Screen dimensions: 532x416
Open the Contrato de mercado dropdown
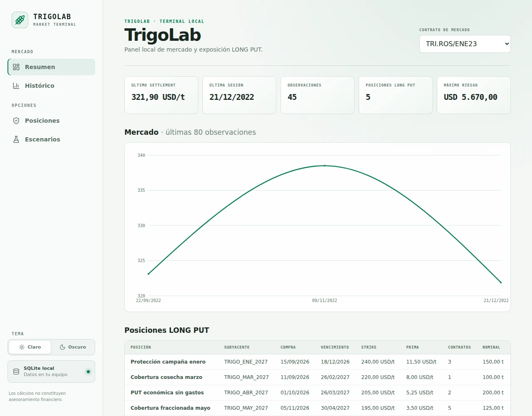point(465,44)
